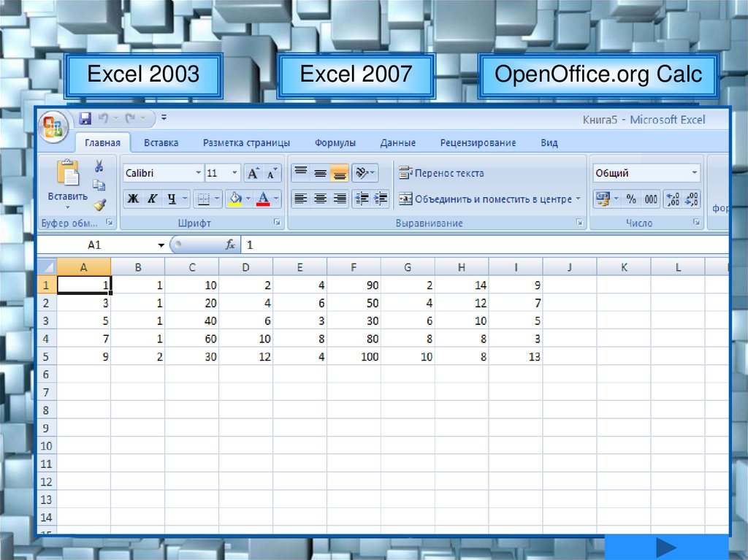Click the Excel 2003 button
Screen dimensions: 748x560
[x=144, y=75]
